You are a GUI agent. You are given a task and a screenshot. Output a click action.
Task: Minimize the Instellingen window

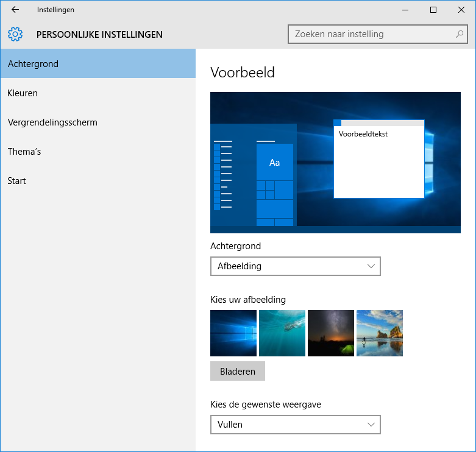coord(405,10)
